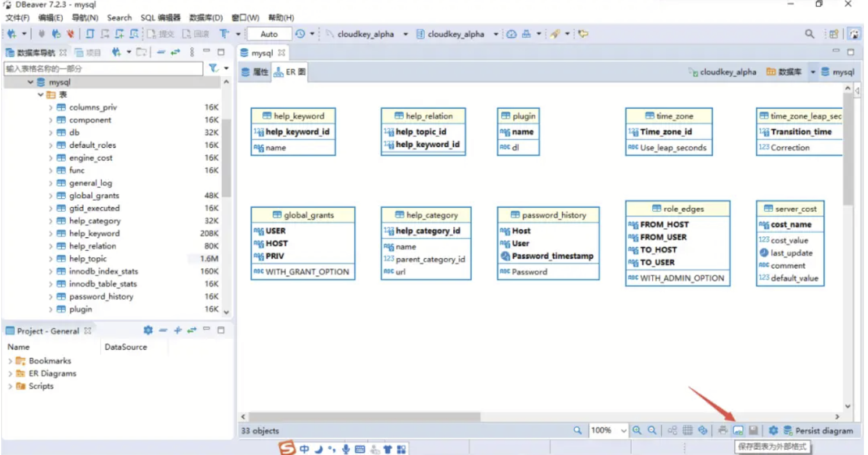Open the 导航(N) menu
Viewport: 868px width, 455px height.
[85, 18]
